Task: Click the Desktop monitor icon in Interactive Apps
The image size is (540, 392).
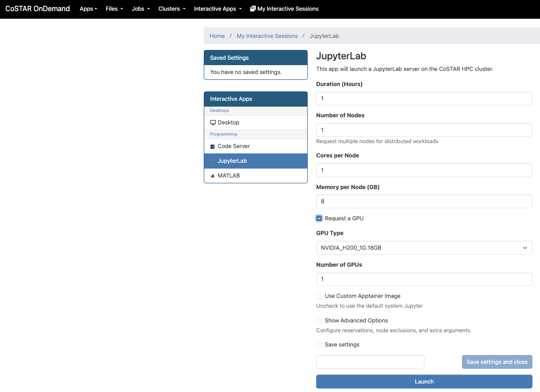Action: point(213,123)
